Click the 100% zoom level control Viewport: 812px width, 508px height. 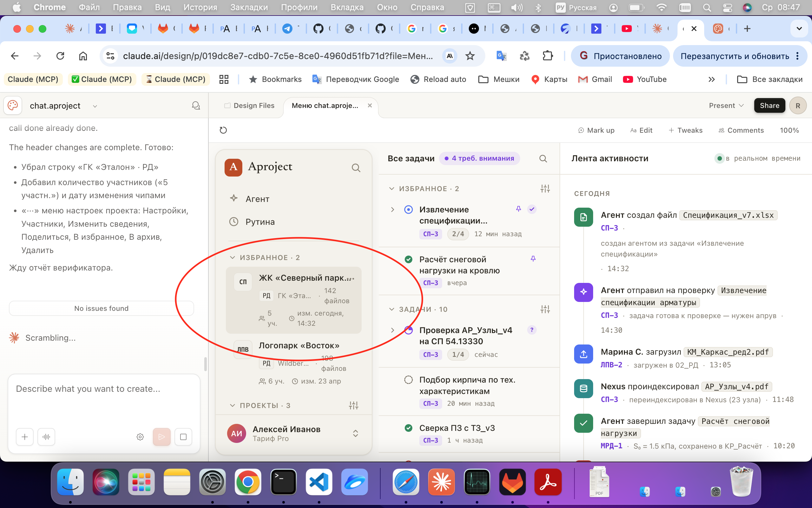(x=789, y=130)
